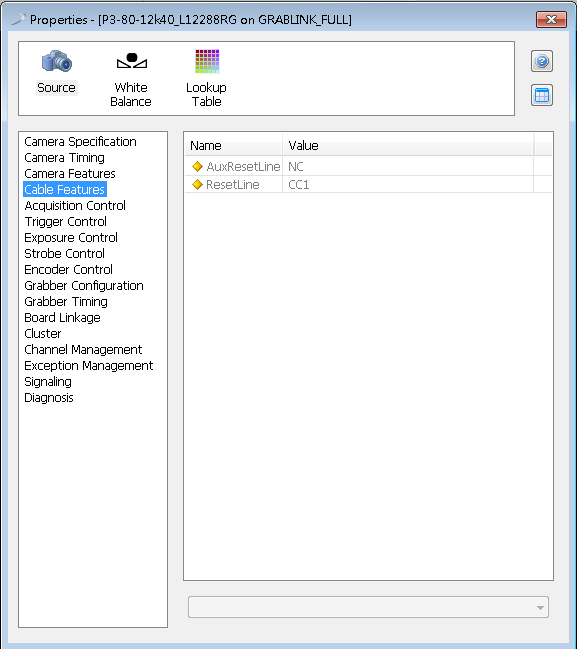Click the table view grid button

tap(542, 96)
